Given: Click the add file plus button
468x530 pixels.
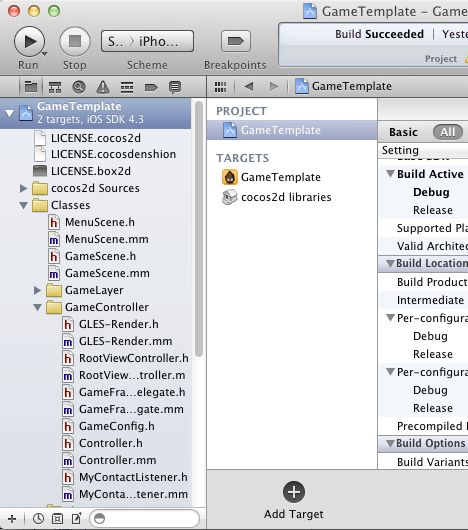Looking at the screenshot, I should pyautogui.click(x=12, y=519).
